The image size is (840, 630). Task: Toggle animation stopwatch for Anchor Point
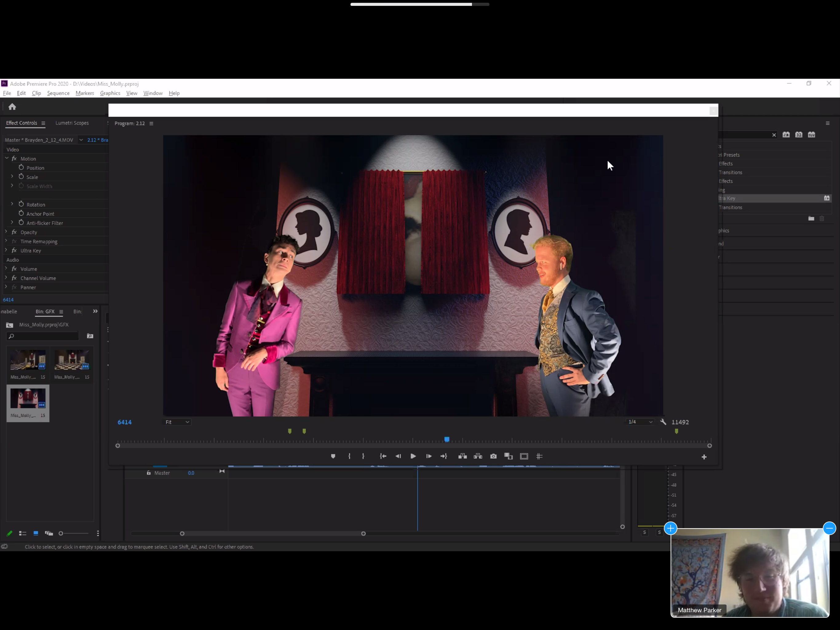coord(21,213)
